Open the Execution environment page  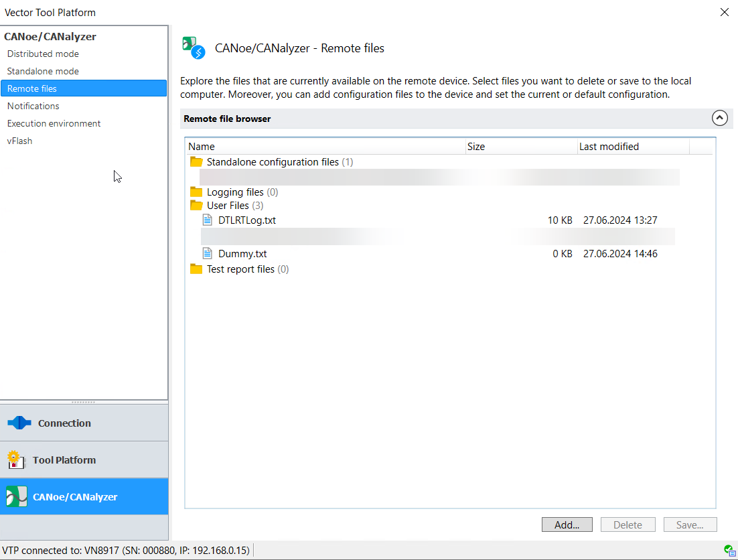click(54, 123)
